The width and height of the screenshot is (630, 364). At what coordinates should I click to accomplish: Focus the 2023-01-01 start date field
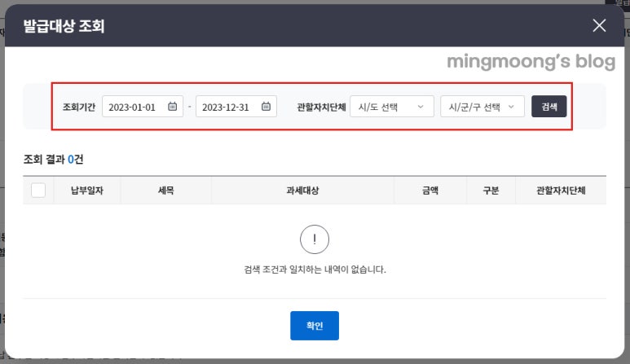coord(143,107)
